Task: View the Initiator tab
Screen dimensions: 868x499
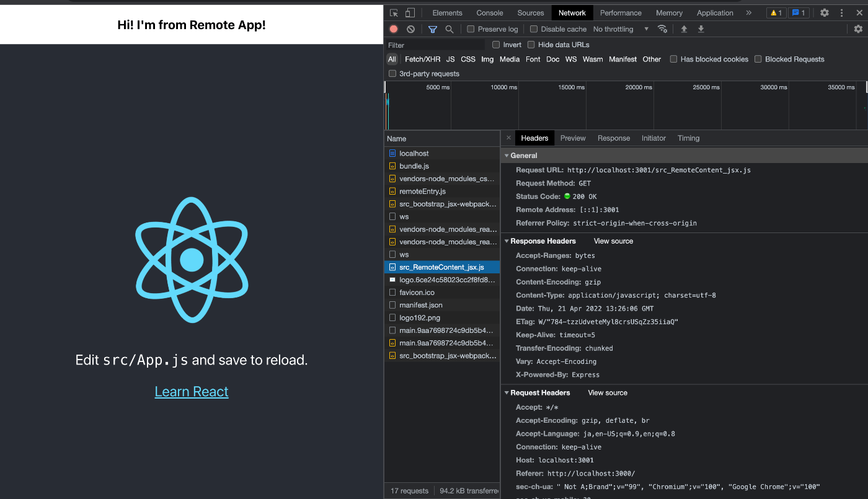Action: (653, 138)
